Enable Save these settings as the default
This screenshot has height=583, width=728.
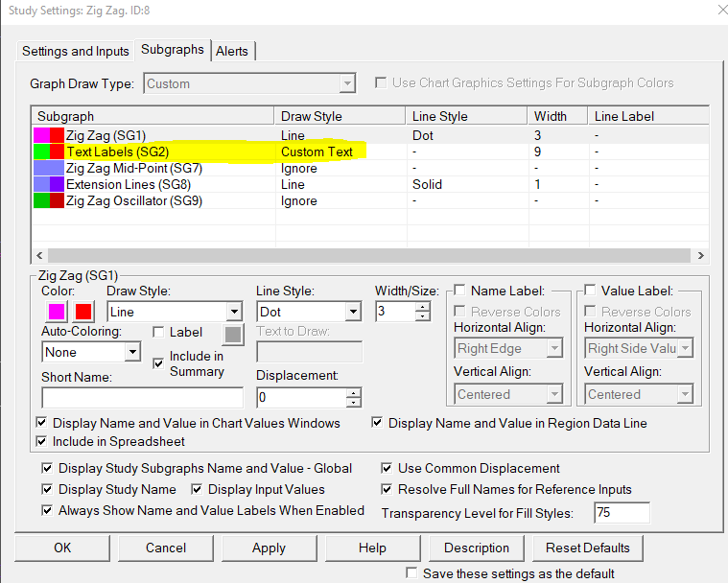tap(411, 572)
